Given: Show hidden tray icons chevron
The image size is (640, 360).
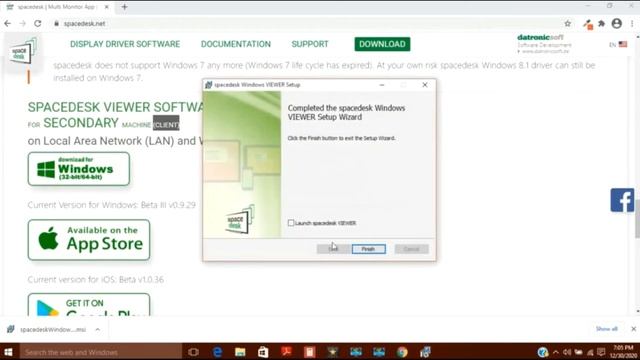Looking at the screenshot, I should click(556, 352).
